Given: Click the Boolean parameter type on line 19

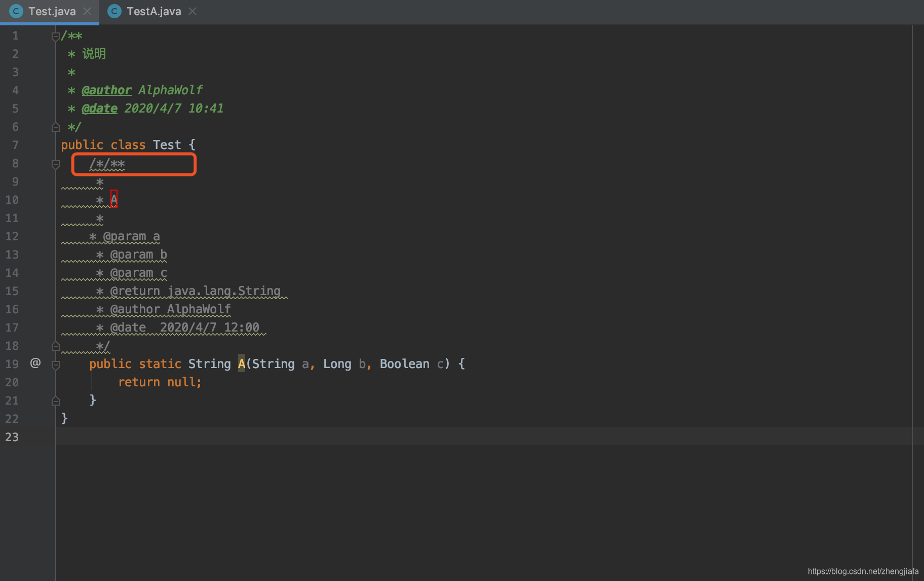Looking at the screenshot, I should pyautogui.click(x=405, y=364).
